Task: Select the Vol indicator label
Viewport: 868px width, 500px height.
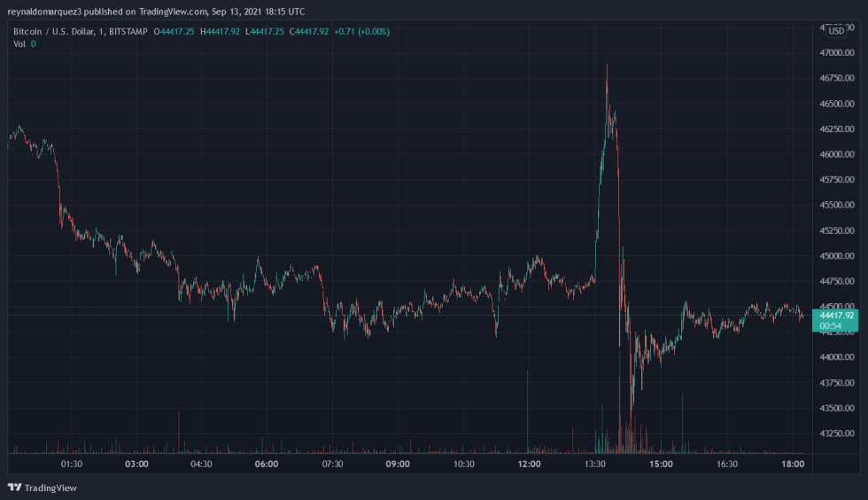Action: pos(19,43)
